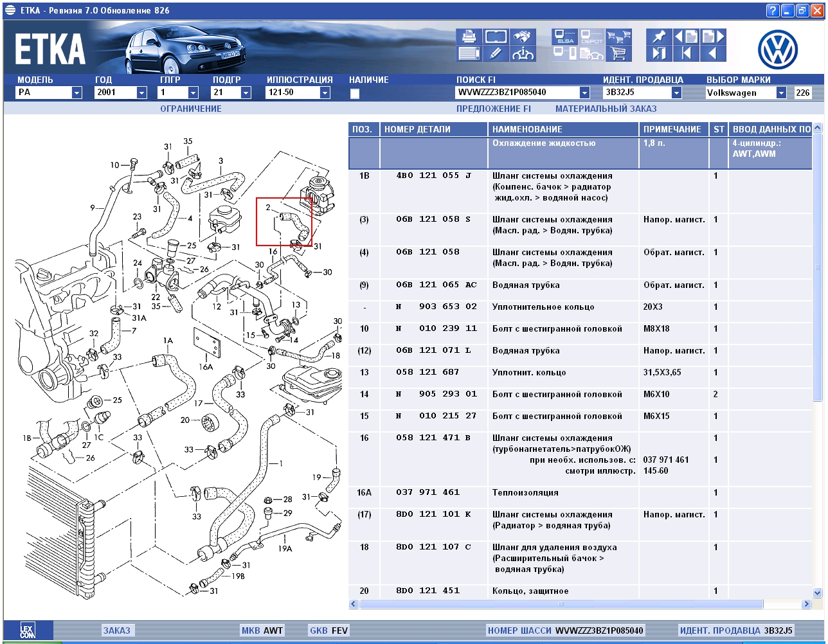Expand the ГЛГР dropdown

pyautogui.click(x=194, y=93)
